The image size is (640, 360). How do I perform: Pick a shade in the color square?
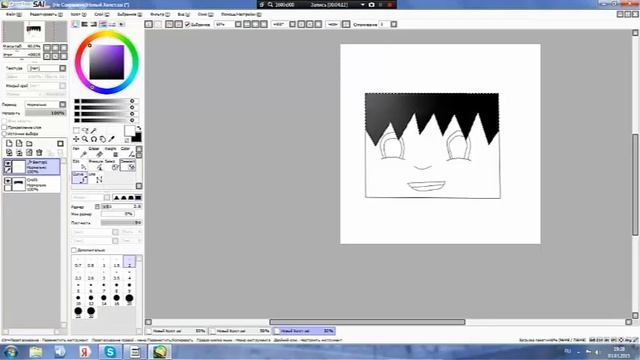[x=107, y=62]
